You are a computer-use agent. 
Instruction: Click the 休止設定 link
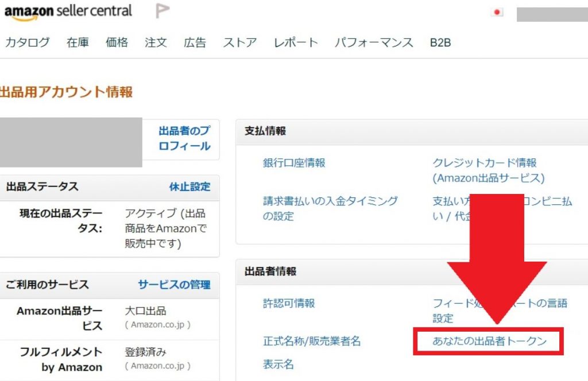click(189, 186)
